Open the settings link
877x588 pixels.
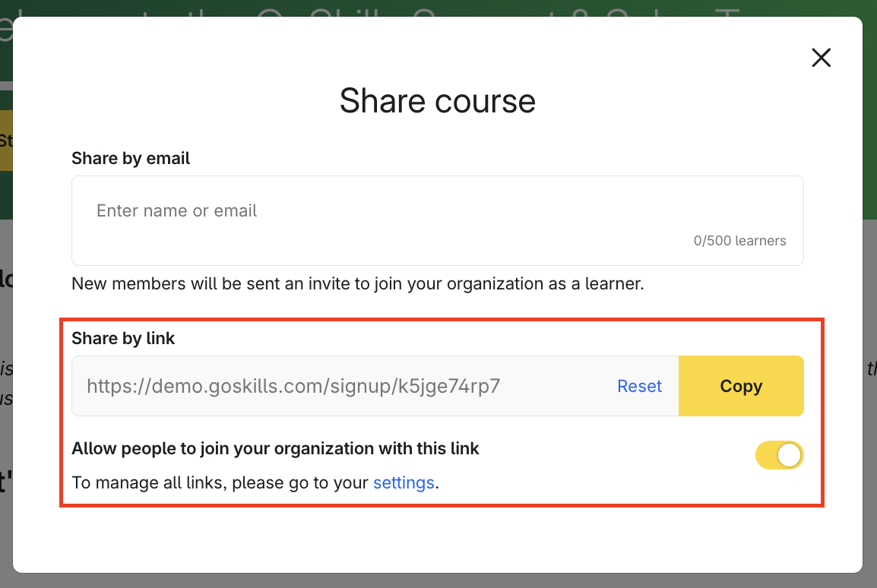coord(404,482)
